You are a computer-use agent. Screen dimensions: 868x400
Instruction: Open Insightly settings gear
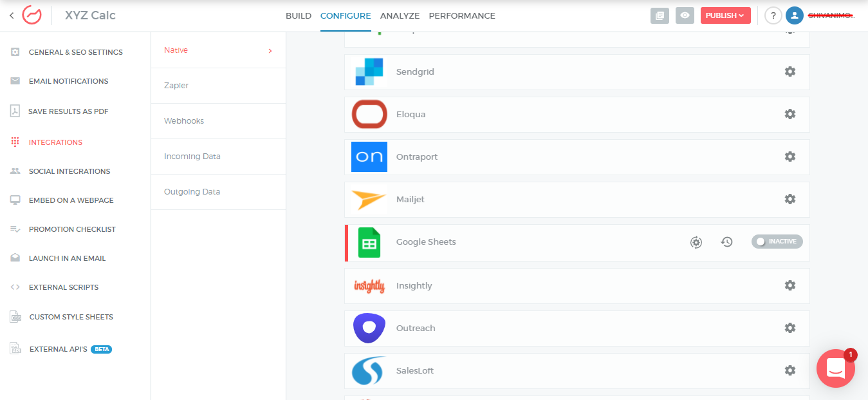point(790,285)
